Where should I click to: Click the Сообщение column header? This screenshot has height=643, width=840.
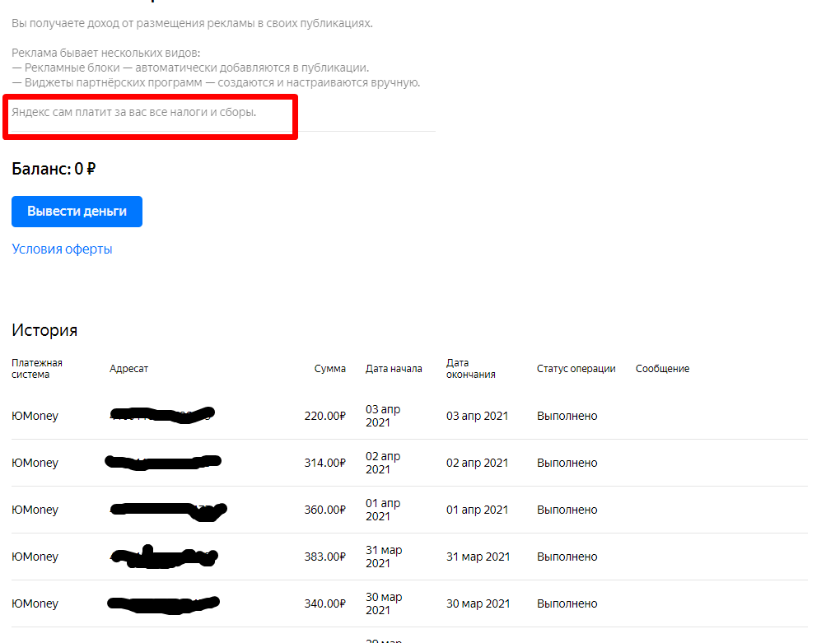662,368
